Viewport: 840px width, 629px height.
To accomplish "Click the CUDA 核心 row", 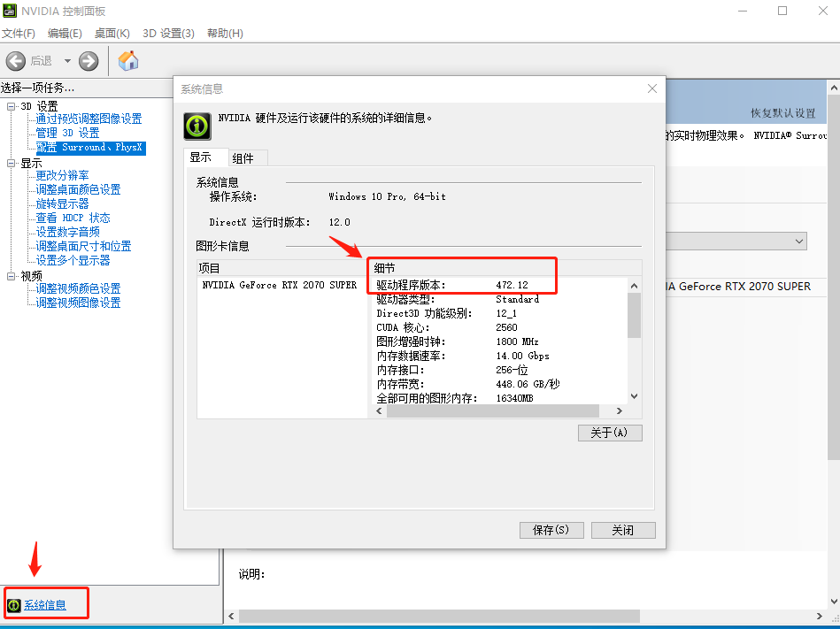I will (x=500, y=327).
